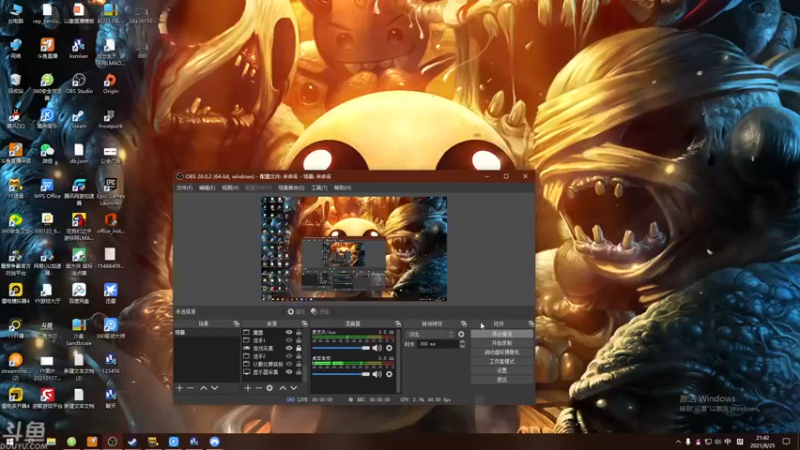Decrease the transition duration with the down arrow
Viewport: 800px width, 450px height.
pyautogui.click(x=462, y=346)
